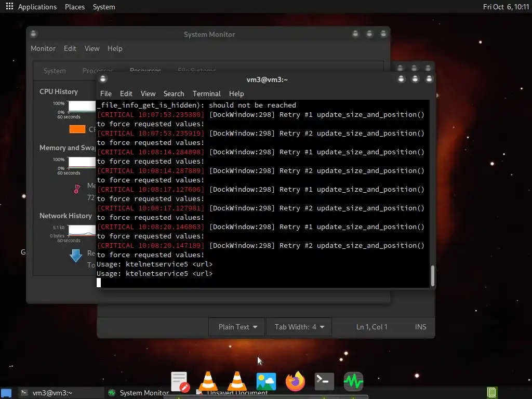Click the green workspace icon in taskbar
Image resolution: width=532 pixels, height=399 pixels.
(x=492, y=393)
